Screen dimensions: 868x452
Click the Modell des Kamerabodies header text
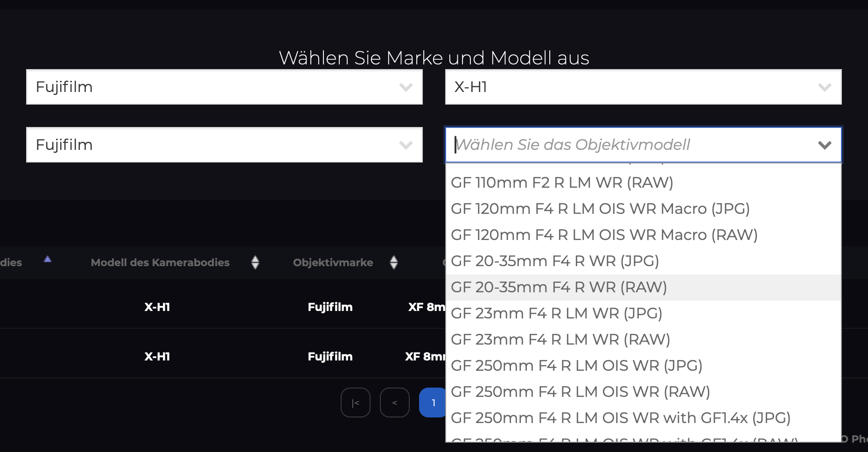click(160, 262)
